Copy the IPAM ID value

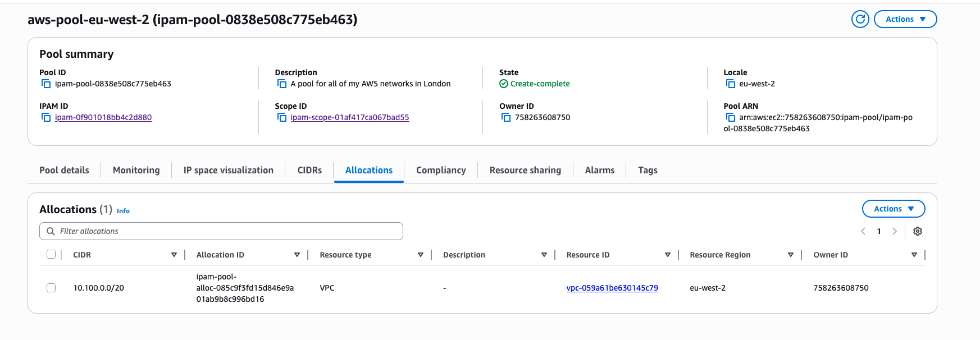pos(46,117)
